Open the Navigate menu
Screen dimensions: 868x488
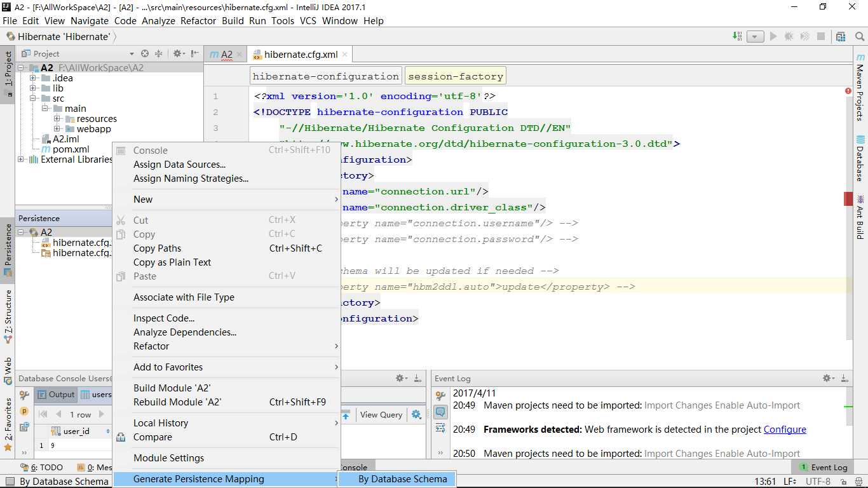[90, 20]
